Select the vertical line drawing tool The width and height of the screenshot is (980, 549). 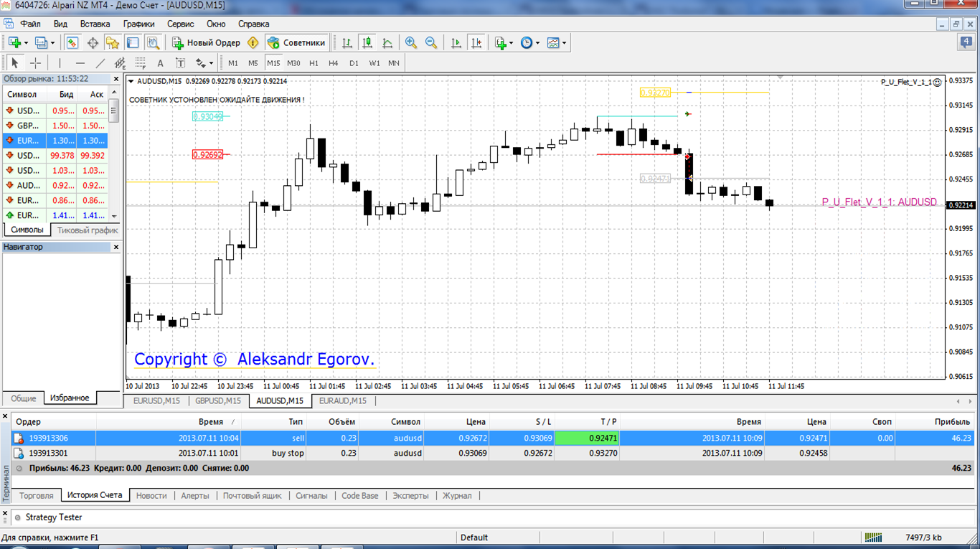[60, 63]
